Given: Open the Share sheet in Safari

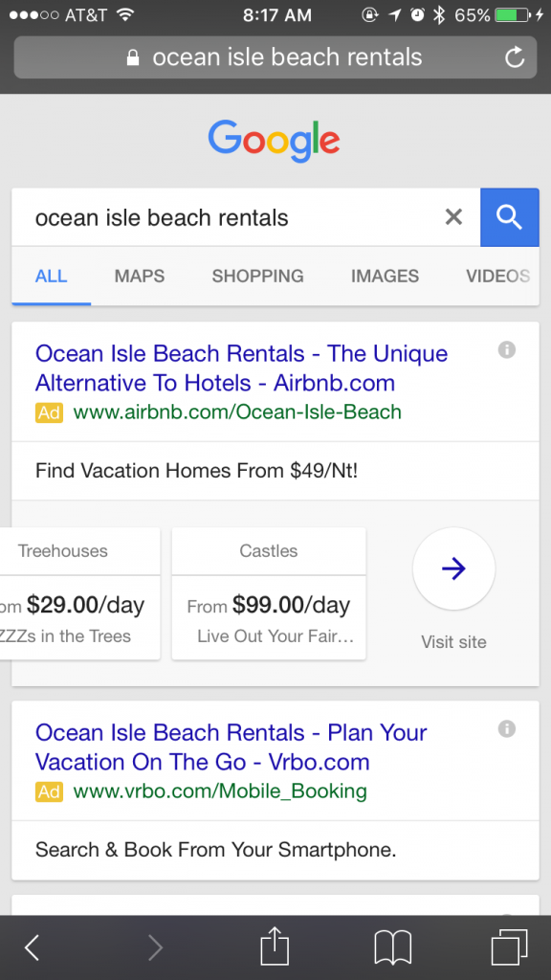Looking at the screenshot, I should pos(274,947).
